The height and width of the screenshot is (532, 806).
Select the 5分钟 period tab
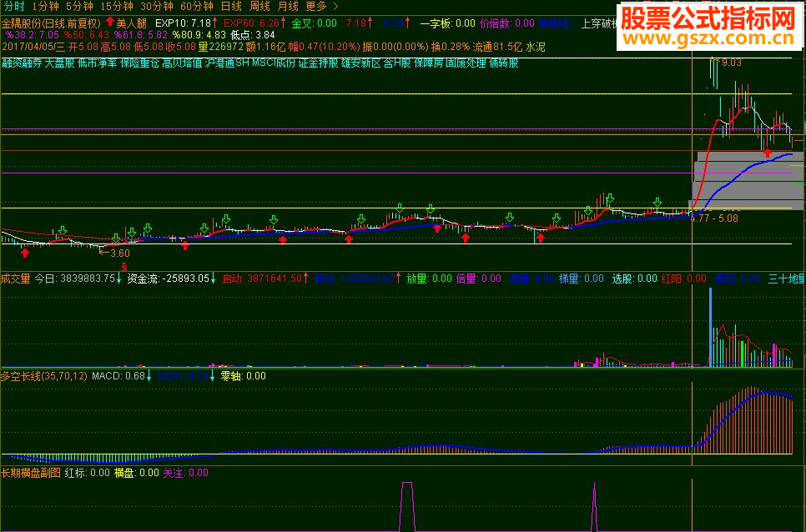pos(79,6)
